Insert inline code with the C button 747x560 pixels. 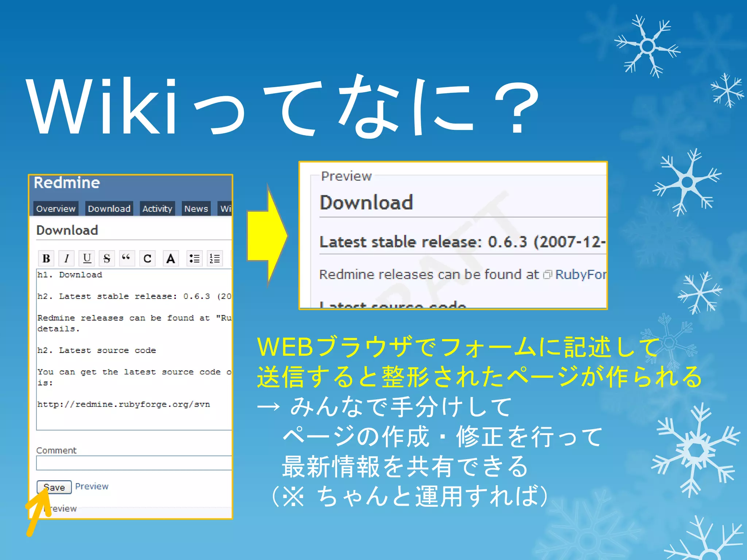coord(147,258)
